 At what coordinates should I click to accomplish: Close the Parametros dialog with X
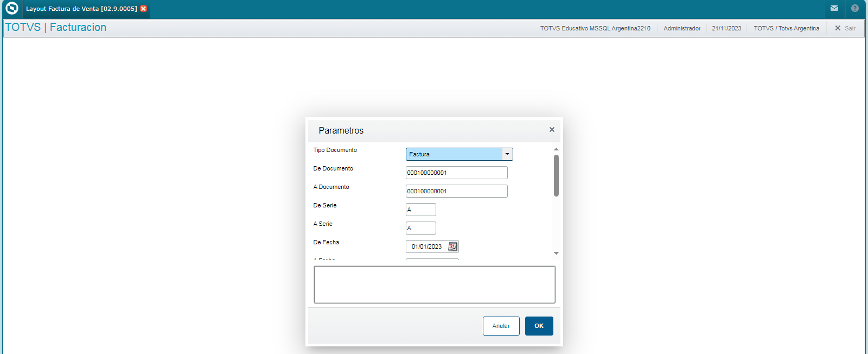(552, 129)
